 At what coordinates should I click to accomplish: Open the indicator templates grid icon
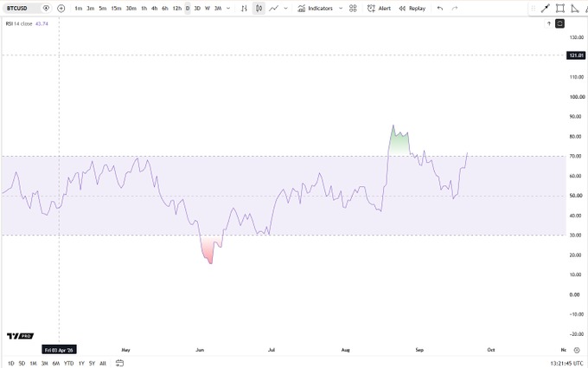pos(353,9)
